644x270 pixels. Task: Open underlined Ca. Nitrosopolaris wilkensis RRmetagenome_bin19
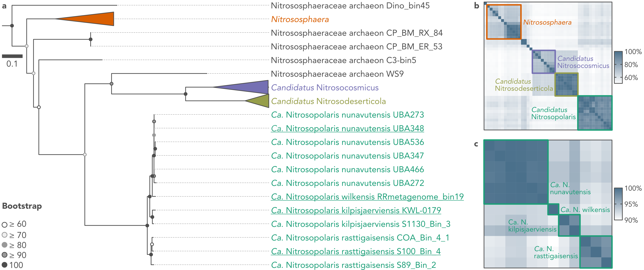point(367,197)
